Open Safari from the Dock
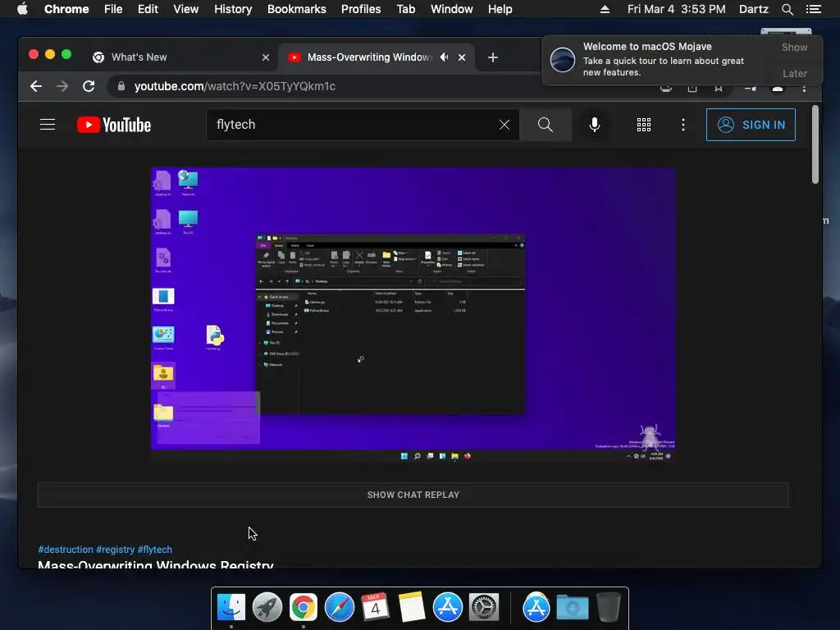 [339, 608]
